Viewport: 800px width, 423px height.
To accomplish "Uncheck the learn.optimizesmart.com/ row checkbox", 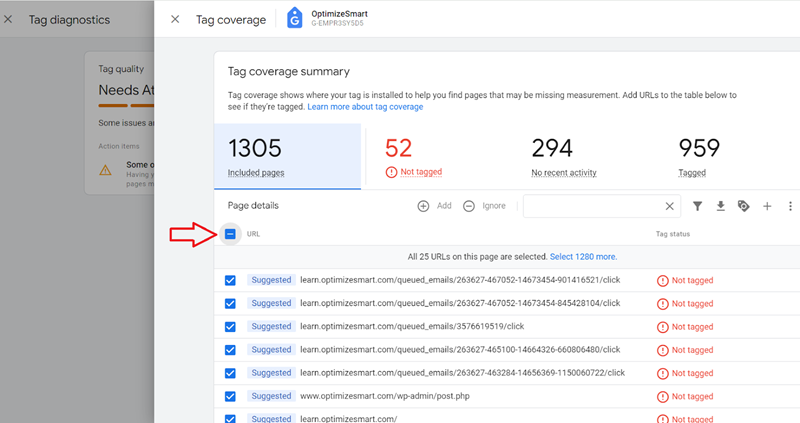I will pyautogui.click(x=230, y=418).
